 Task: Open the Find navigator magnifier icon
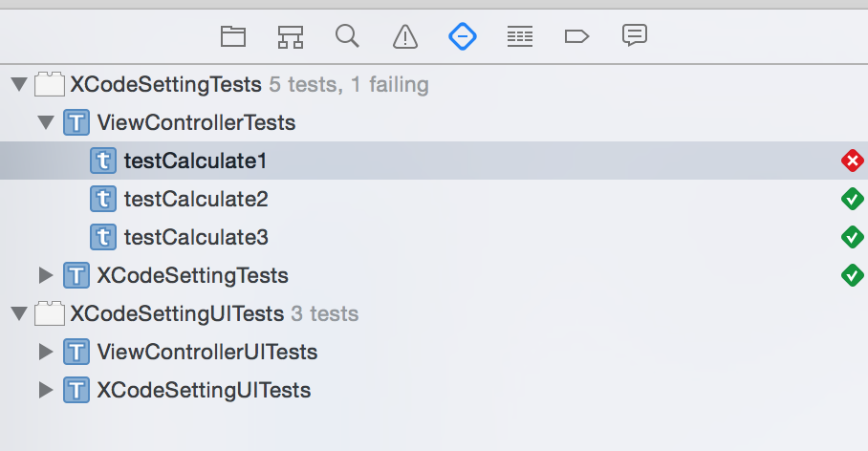tap(347, 36)
